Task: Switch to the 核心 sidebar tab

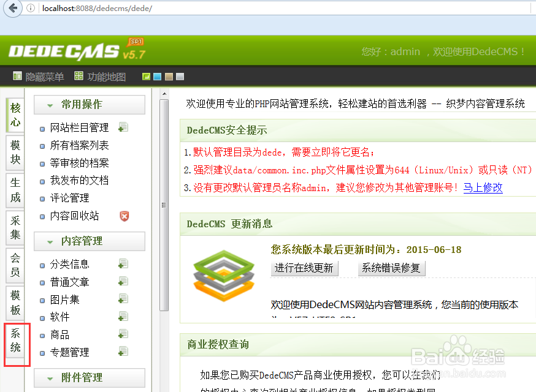Action: [15, 115]
